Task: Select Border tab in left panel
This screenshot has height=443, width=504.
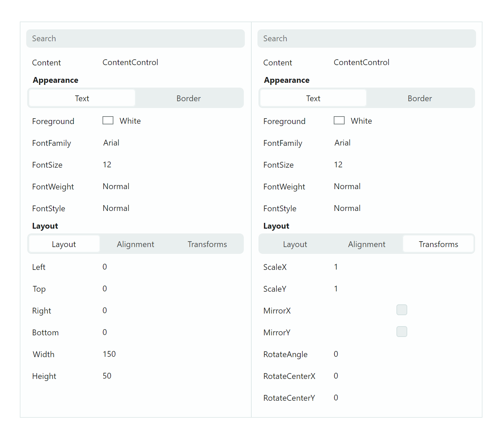Action: tap(189, 98)
